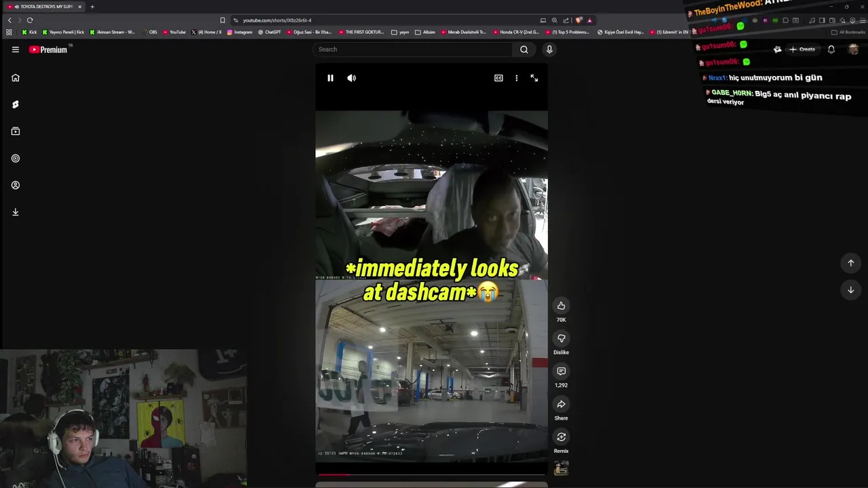Start voice search with microphone icon
The image size is (868, 488).
click(x=549, y=49)
